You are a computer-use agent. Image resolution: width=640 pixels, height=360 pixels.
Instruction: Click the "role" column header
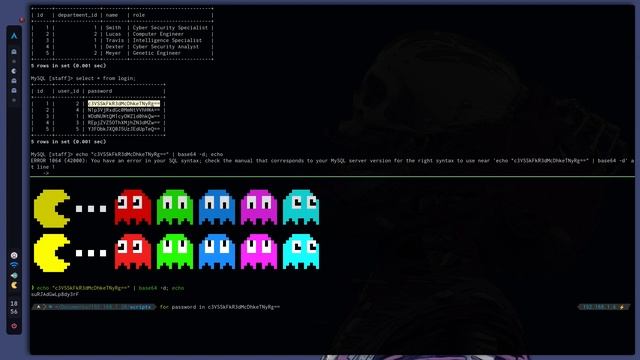139,15
